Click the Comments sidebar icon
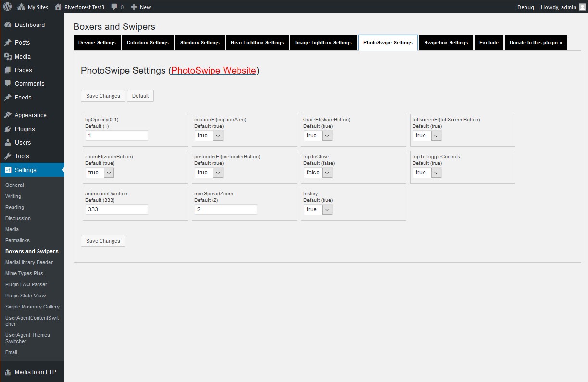Screen dimensions: 588x382 click(8, 84)
